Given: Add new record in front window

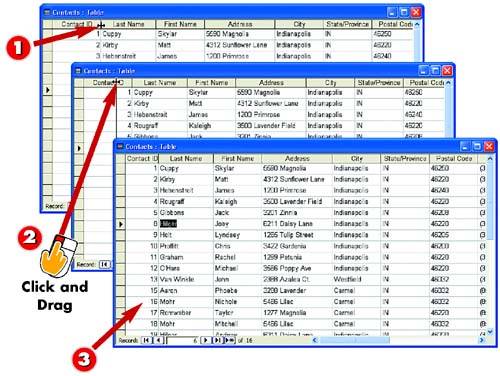Looking at the screenshot, I should 230,340.
